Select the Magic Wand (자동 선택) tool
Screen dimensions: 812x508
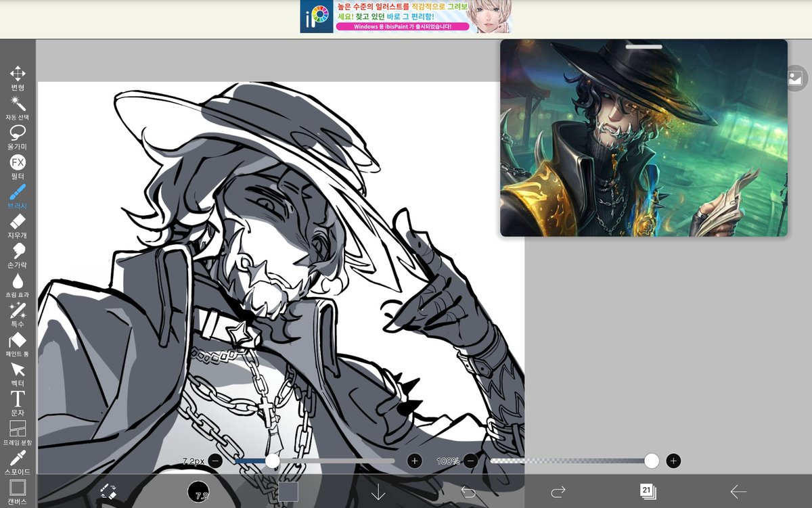click(x=18, y=108)
